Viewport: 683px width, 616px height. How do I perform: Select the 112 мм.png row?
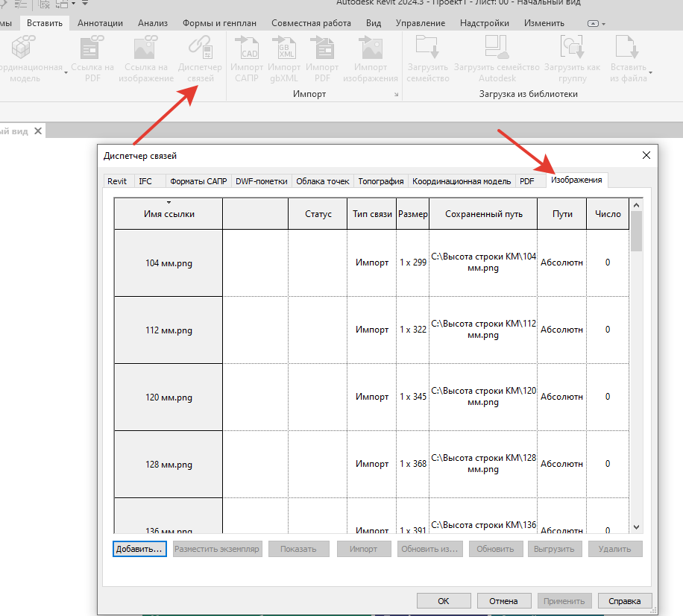[x=169, y=330]
